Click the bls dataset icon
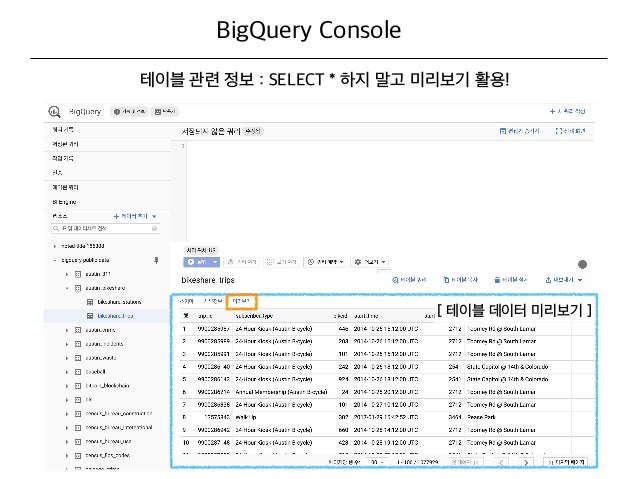The width and height of the screenshot is (638, 479). [x=78, y=400]
